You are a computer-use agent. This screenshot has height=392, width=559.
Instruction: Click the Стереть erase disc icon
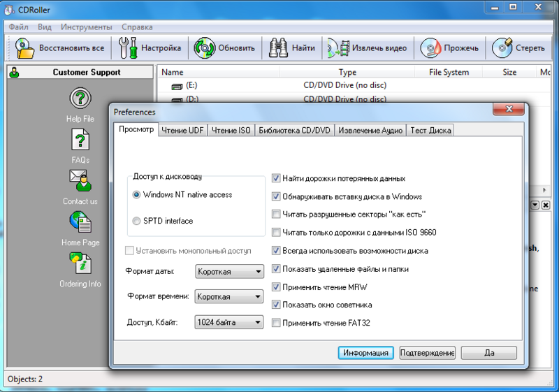click(x=502, y=48)
